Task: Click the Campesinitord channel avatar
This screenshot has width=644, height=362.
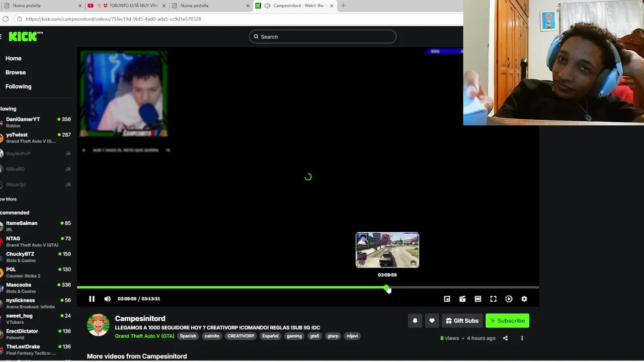Action: 98,325
